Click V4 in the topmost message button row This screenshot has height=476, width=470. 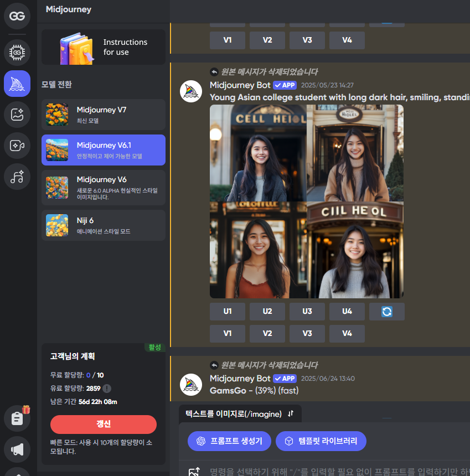coord(347,40)
